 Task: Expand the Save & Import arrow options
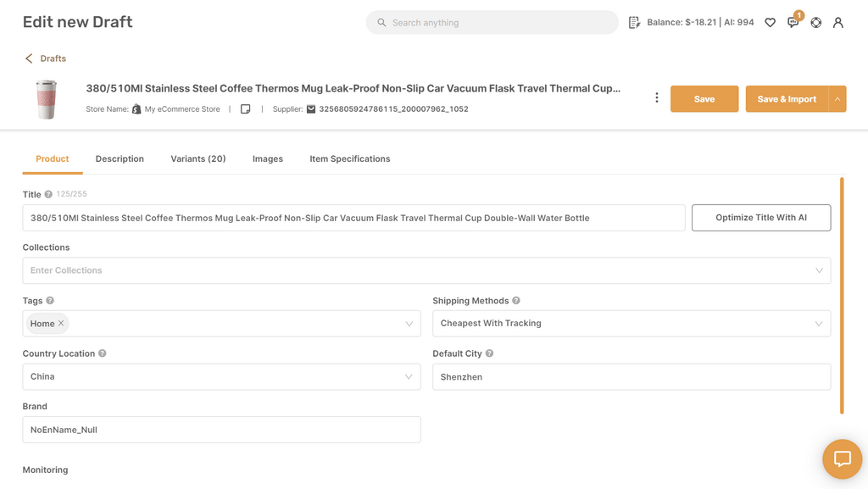point(837,99)
